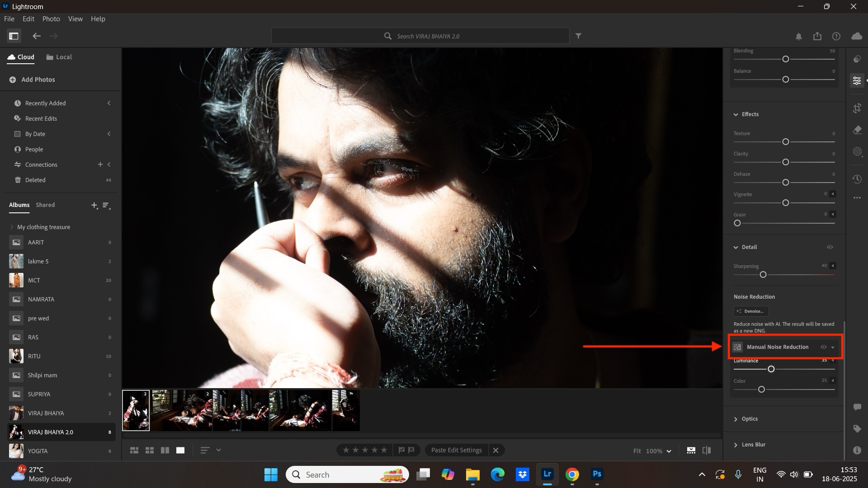Open the Comments speech bubble panel
The height and width of the screenshot is (488, 868).
tap(857, 407)
